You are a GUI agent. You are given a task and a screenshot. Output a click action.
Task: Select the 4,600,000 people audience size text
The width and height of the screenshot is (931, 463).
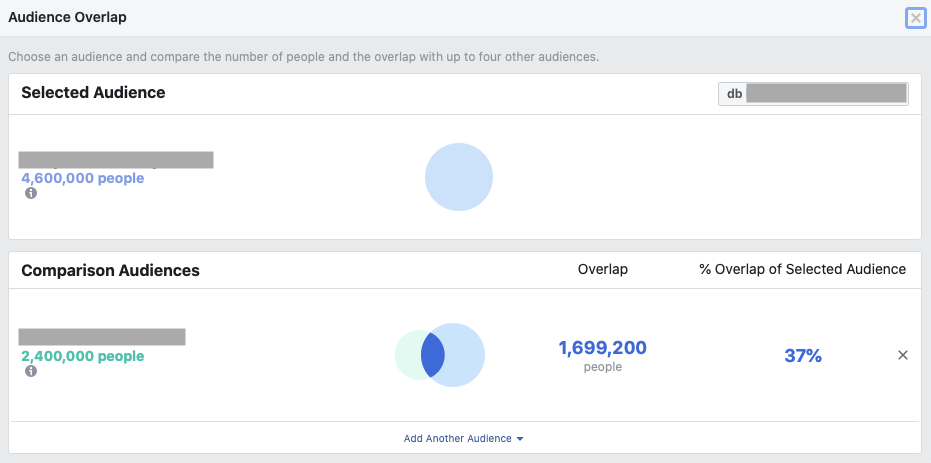click(82, 178)
